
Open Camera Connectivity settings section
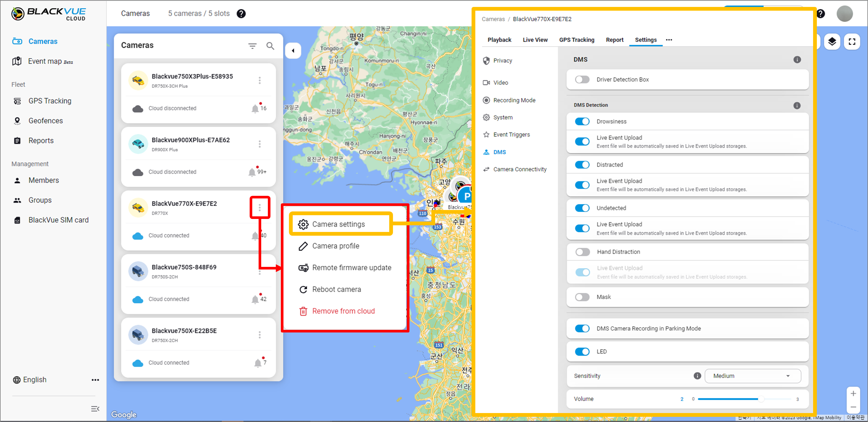point(515,169)
